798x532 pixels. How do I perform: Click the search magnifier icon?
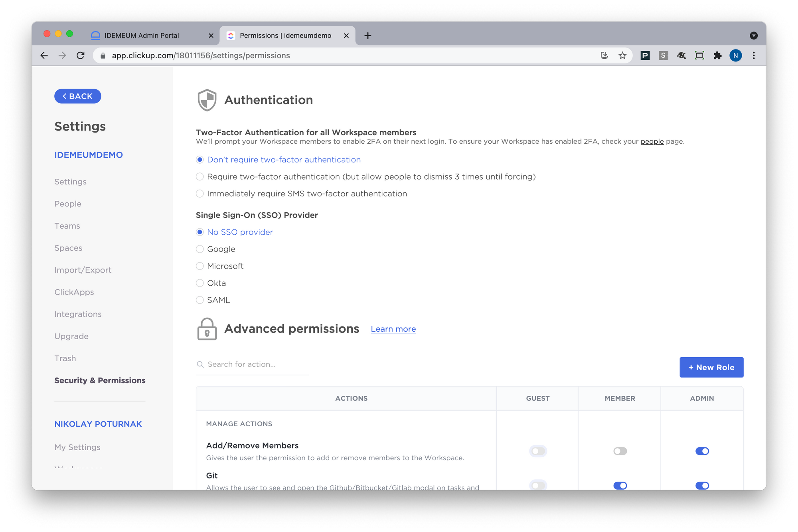pos(200,364)
